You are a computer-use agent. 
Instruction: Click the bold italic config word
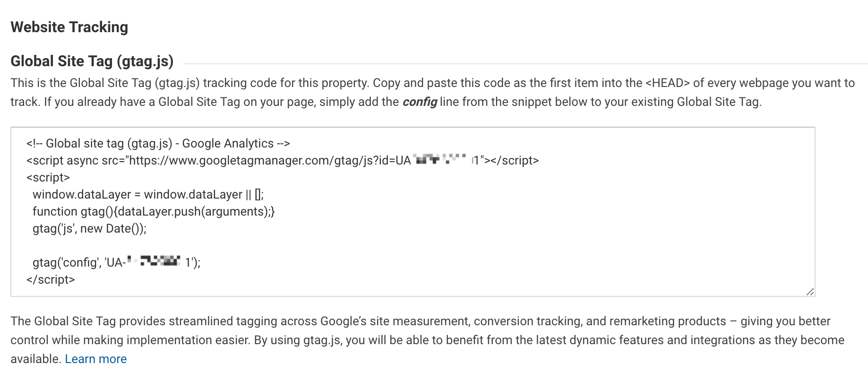pos(420,102)
